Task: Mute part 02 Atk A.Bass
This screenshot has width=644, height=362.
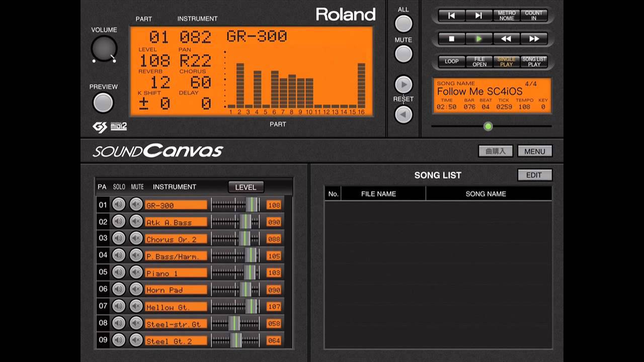Action: click(x=136, y=221)
